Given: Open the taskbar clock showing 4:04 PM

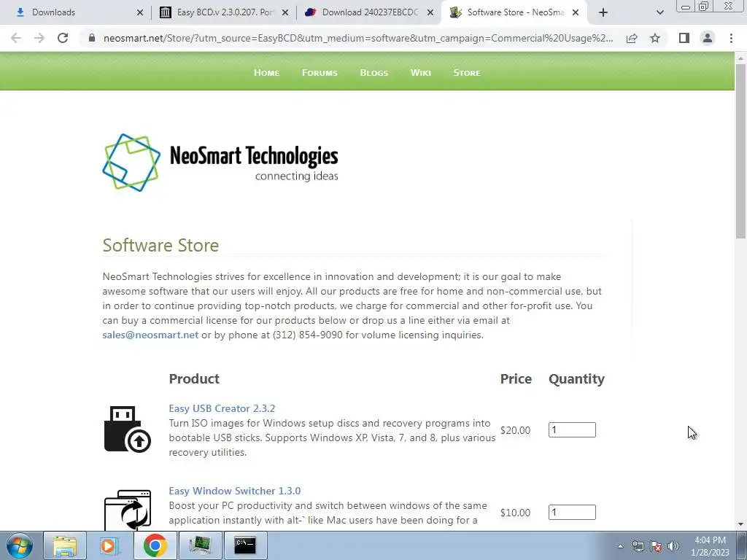Looking at the screenshot, I should (710, 546).
